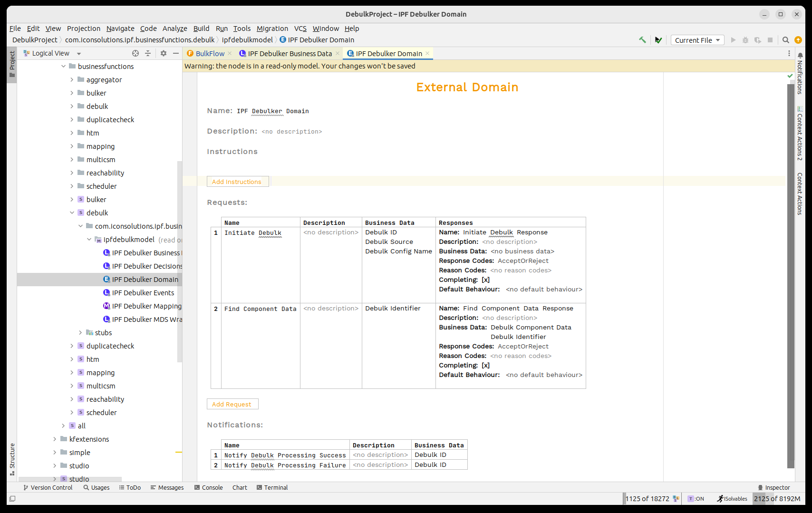Click the model check icon beside hammer
This screenshot has height=513, width=812.
658,40
